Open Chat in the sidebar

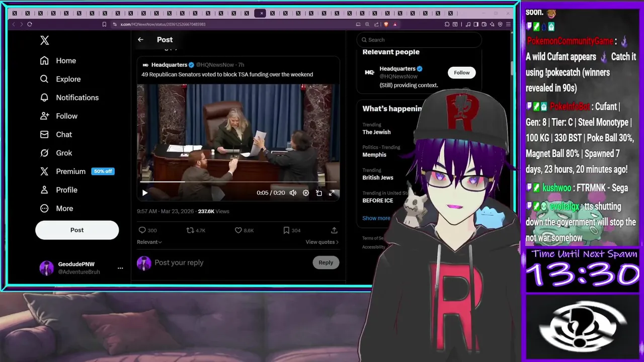pos(56,135)
